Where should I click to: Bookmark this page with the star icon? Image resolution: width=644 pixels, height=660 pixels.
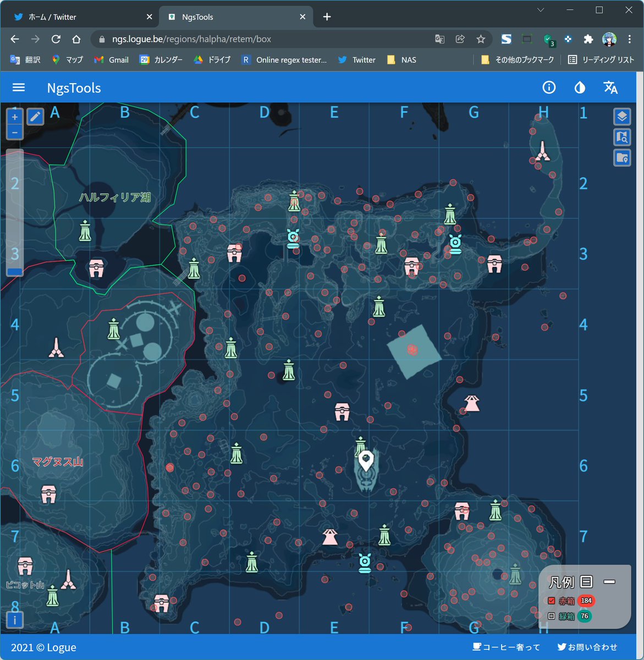481,39
